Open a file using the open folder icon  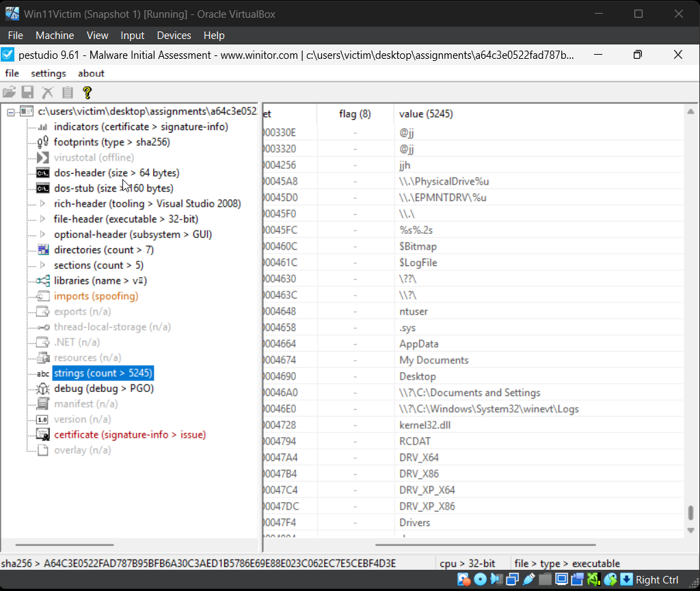click(10, 92)
